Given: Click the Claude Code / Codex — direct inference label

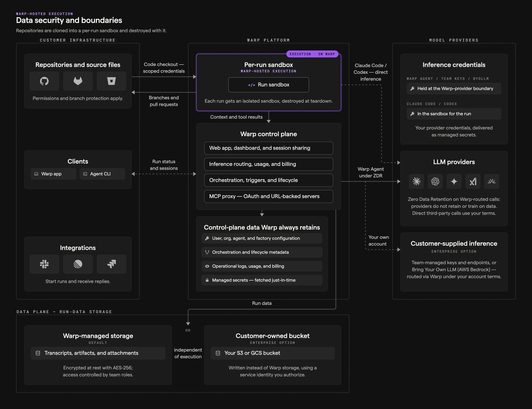Looking at the screenshot, I should click(371, 72).
